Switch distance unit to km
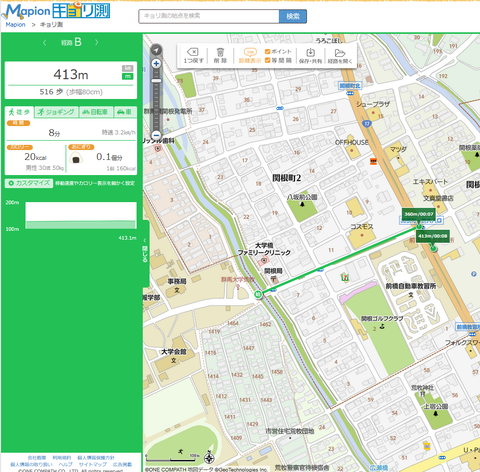This screenshot has width=480, height=472. pyautogui.click(x=127, y=68)
